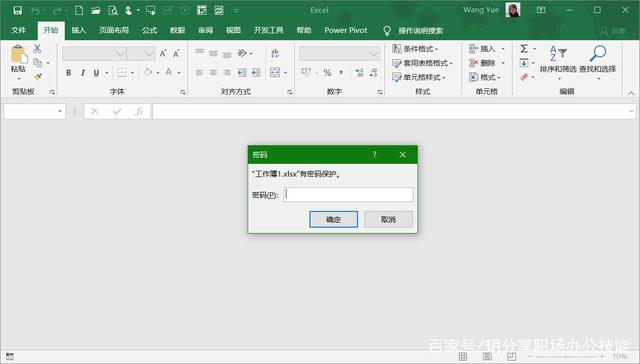640x364 pixels.
Task: Switch to the 数据 Data tab
Action: (177, 30)
